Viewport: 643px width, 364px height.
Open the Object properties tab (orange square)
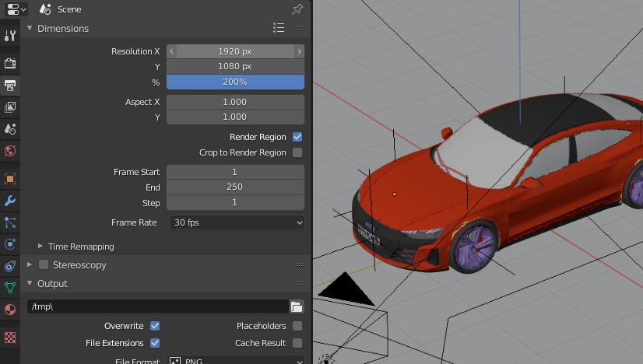pos(10,179)
